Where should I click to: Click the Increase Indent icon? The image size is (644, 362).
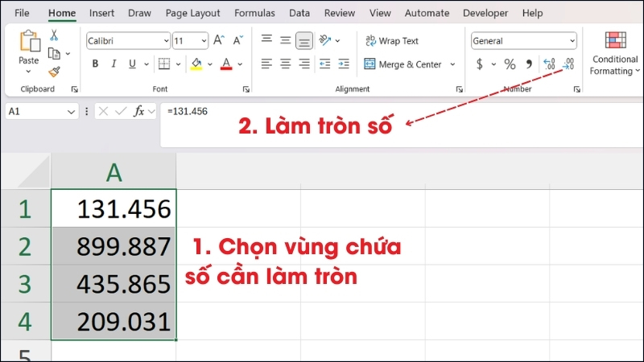(344, 64)
